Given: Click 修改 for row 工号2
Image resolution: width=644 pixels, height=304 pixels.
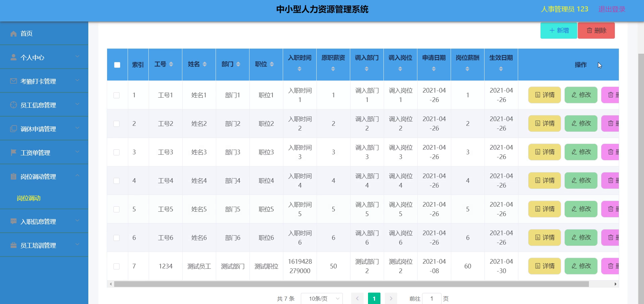Looking at the screenshot, I should [581, 123].
